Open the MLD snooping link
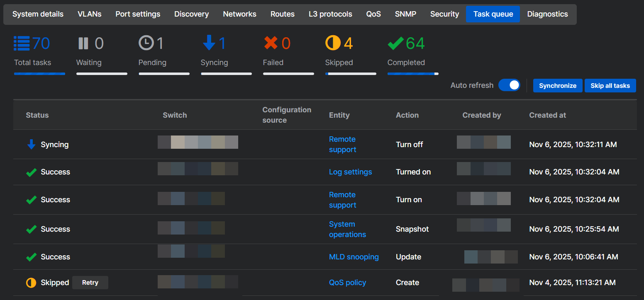The height and width of the screenshot is (300, 644). click(354, 257)
